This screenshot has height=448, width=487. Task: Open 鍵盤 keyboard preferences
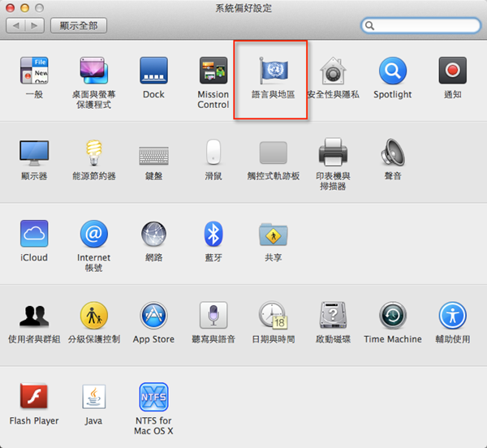pyautogui.click(x=153, y=156)
